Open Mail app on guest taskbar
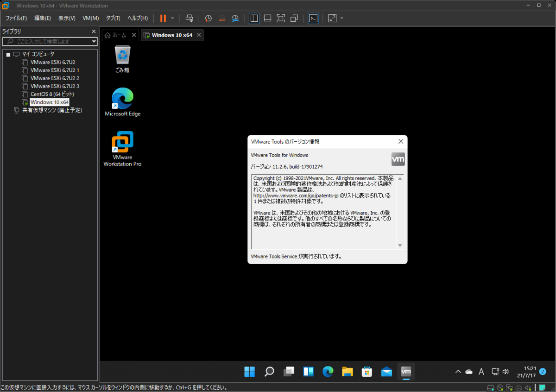The image size is (556, 392). 386,372
